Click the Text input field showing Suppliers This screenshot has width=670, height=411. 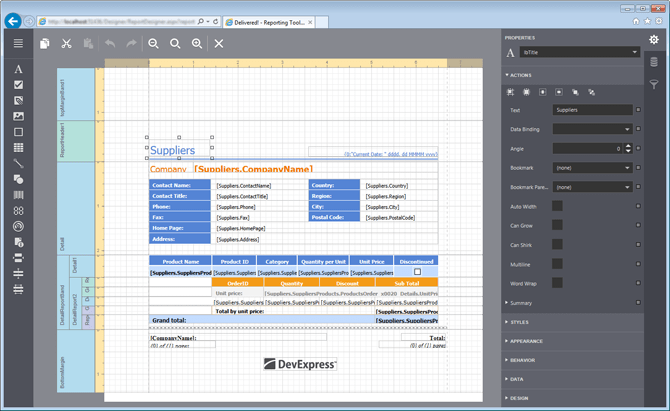click(592, 110)
